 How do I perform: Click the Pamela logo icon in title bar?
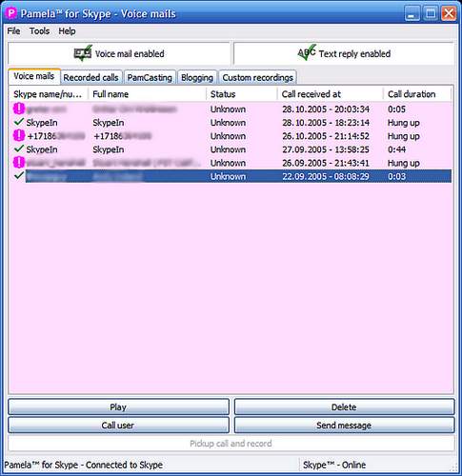pyautogui.click(x=11, y=13)
